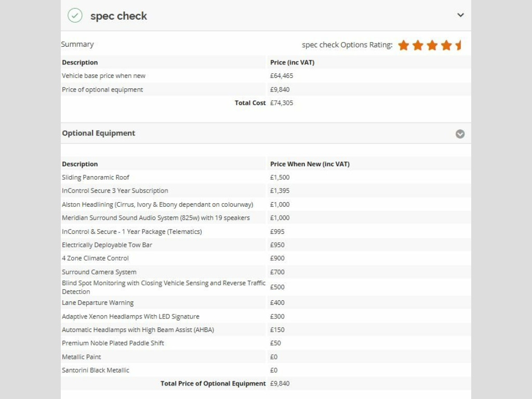Click the Optional Equipment section header

click(99, 134)
